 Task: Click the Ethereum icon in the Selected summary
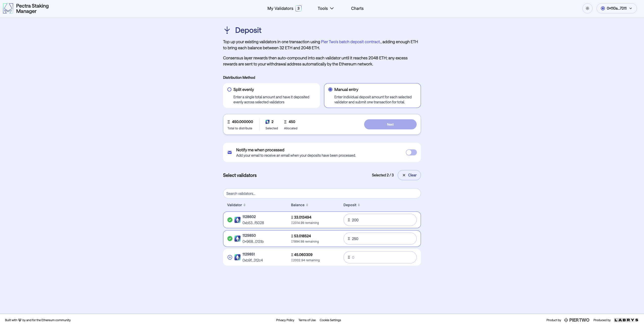[x=267, y=122]
